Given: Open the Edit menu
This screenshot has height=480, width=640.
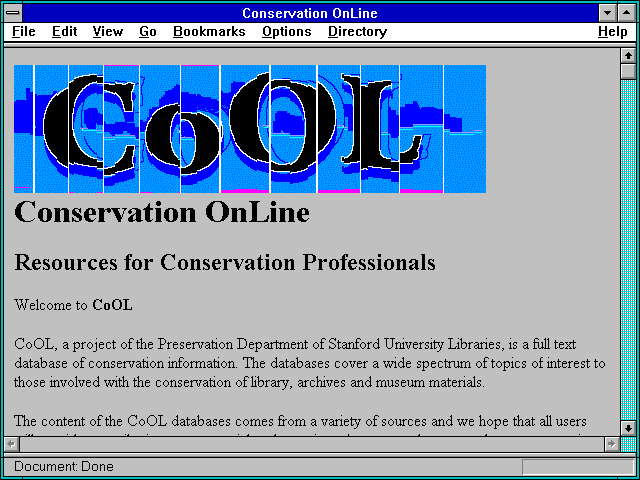Looking at the screenshot, I should [x=64, y=32].
